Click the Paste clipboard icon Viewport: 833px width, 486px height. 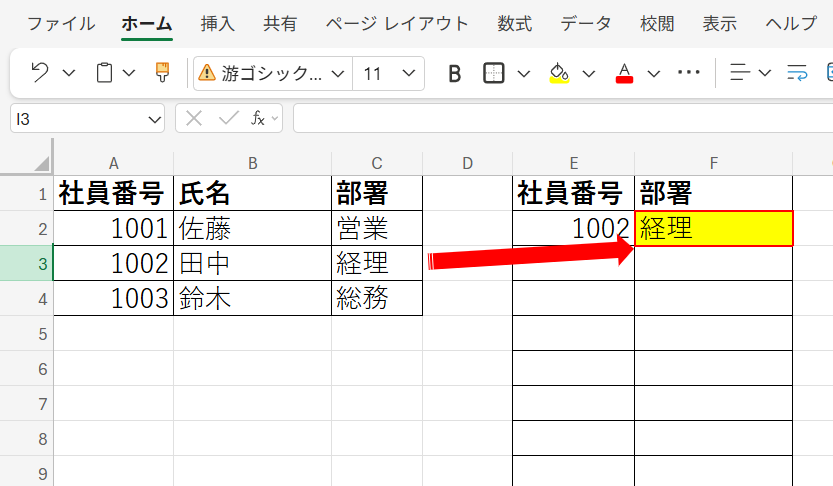104,73
